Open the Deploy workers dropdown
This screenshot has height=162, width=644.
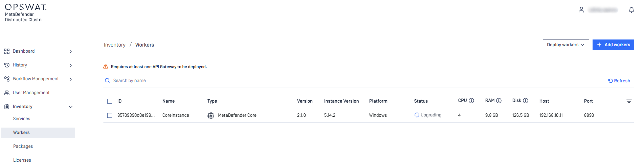(566, 45)
